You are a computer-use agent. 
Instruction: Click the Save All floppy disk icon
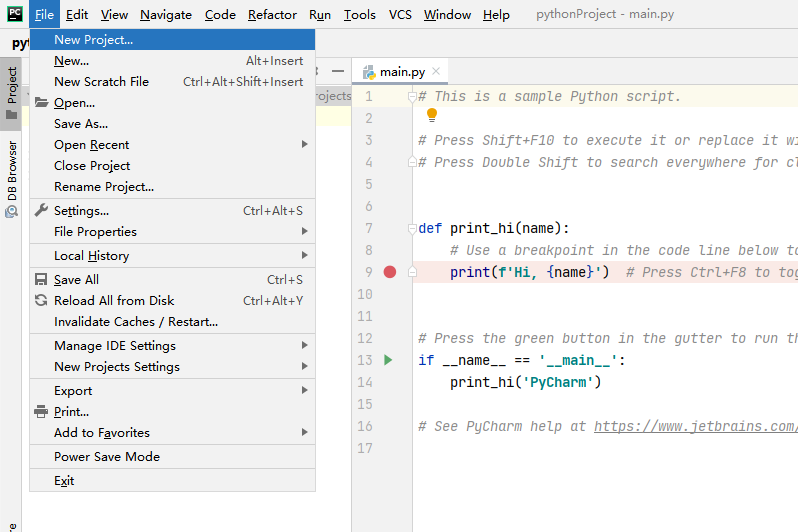(41, 279)
